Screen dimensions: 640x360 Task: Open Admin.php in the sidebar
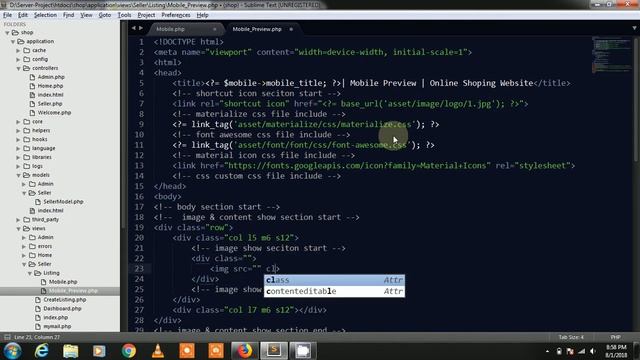tap(51, 77)
